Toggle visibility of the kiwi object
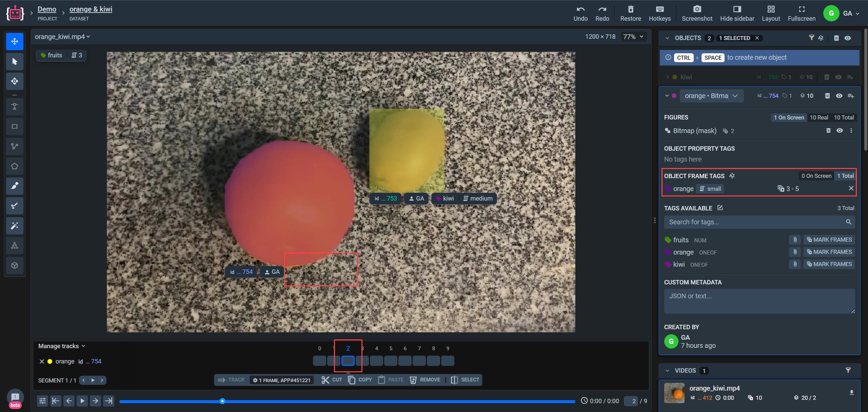 coord(838,77)
